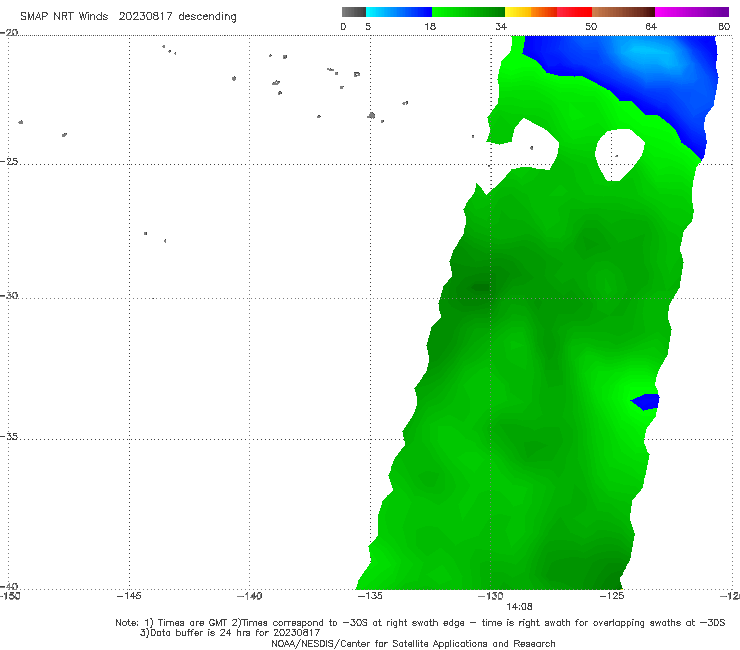
Task: Click the longitude label '-125' on bottom axis
Action: click(612, 596)
